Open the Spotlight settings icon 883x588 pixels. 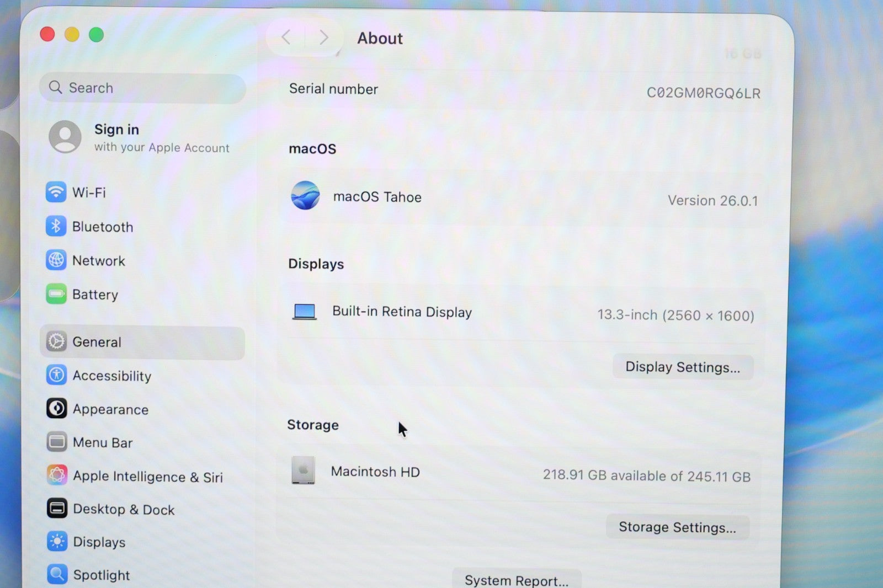tap(57, 574)
